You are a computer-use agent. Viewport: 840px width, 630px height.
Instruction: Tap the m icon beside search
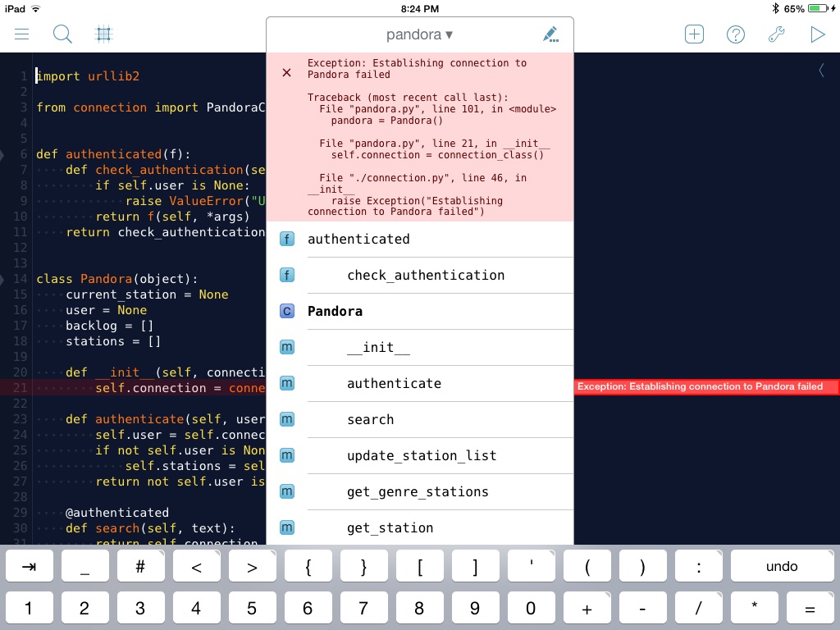287,419
